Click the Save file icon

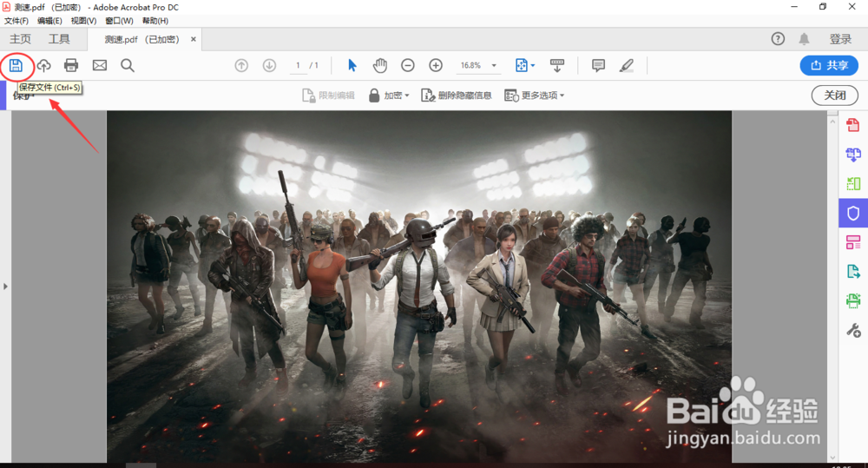tap(16, 65)
